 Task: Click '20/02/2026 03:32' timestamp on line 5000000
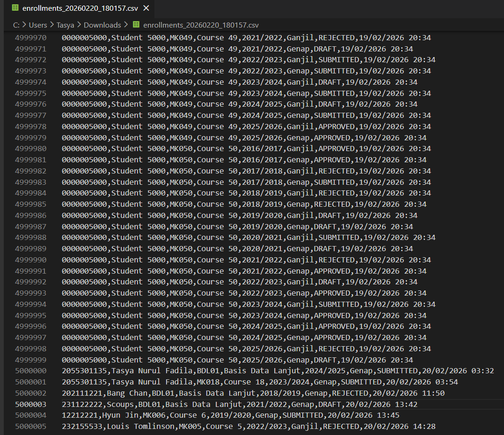(x=458, y=371)
